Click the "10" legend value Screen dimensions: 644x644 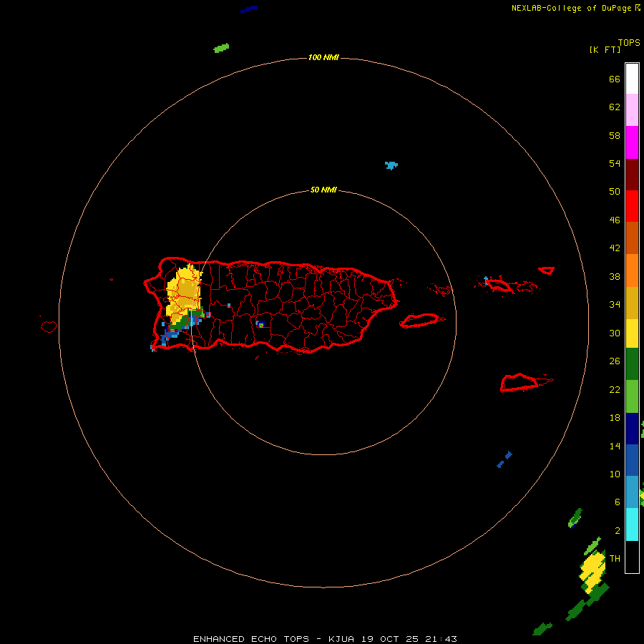pos(615,474)
